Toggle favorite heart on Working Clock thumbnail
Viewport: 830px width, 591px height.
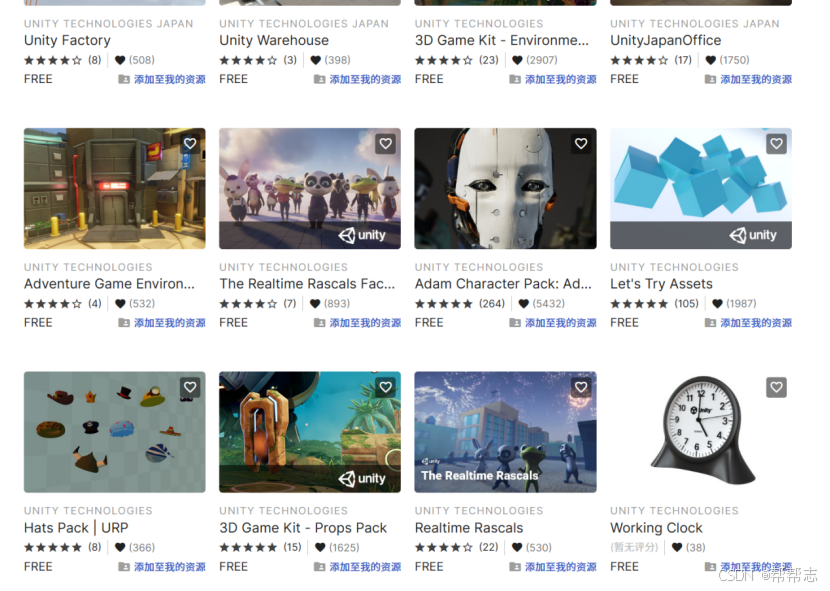tap(776, 387)
